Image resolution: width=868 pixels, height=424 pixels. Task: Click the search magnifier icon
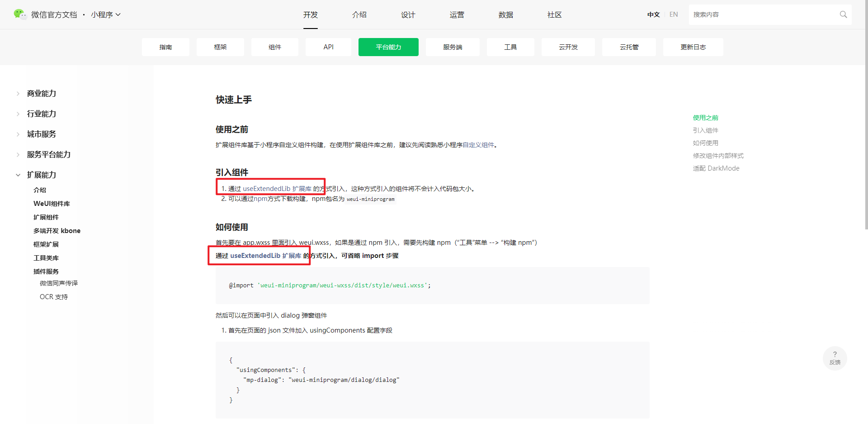(x=843, y=14)
